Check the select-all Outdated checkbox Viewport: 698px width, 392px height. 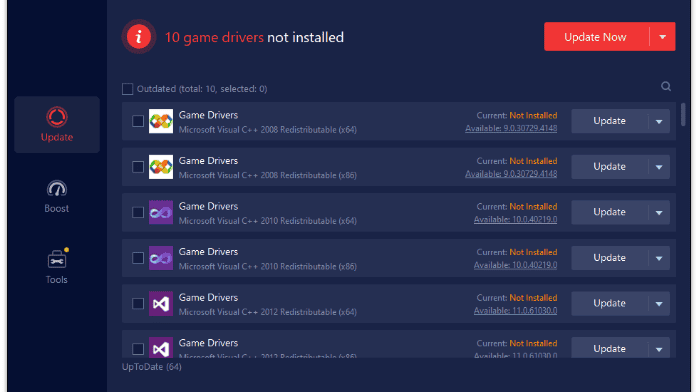(x=127, y=89)
